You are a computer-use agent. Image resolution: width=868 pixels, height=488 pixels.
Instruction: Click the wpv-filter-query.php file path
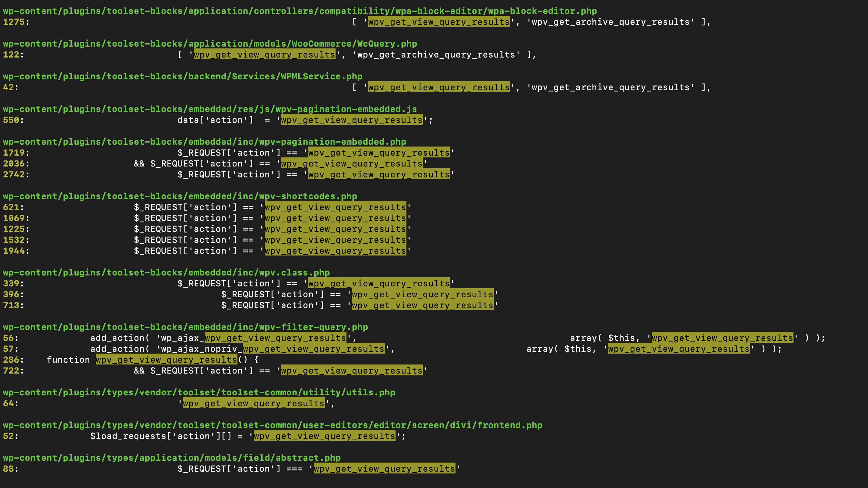pyautogui.click(x=185, y=327)
